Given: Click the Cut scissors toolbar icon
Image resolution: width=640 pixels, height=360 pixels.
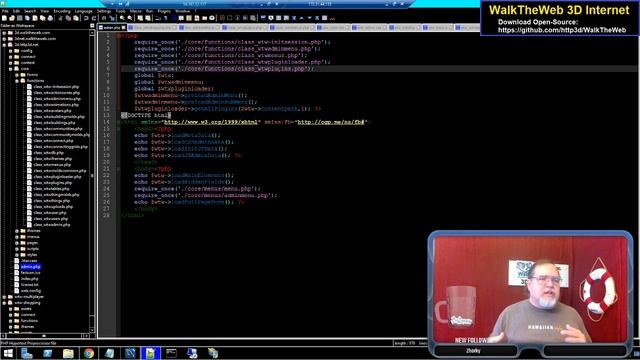Looking at the screenshot, I should click(x=60, y=18).
